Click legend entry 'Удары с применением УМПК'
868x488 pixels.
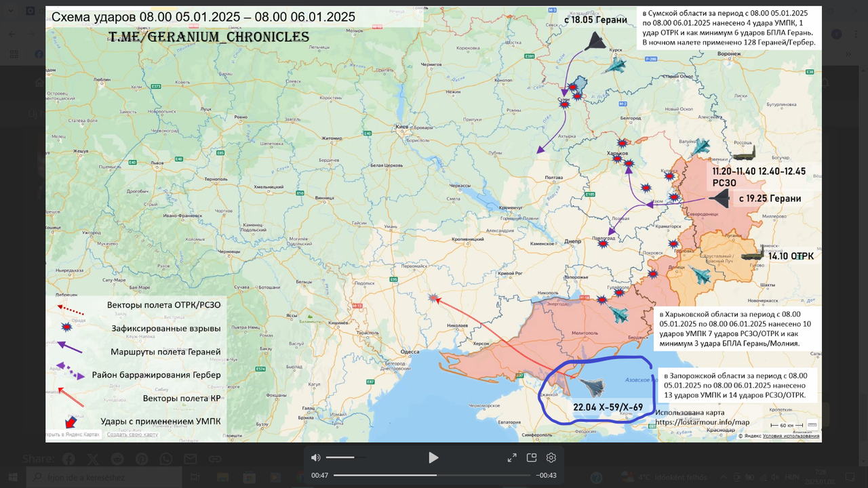[x=161, y=421]
